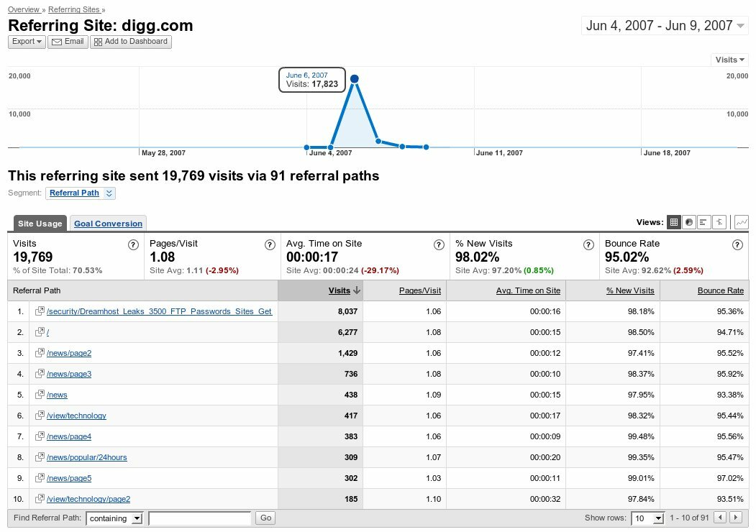Image resolution: width=756 pixels, height=532 pixels.
Task: Open external link icon for root path row
Action: coord(40,331)
